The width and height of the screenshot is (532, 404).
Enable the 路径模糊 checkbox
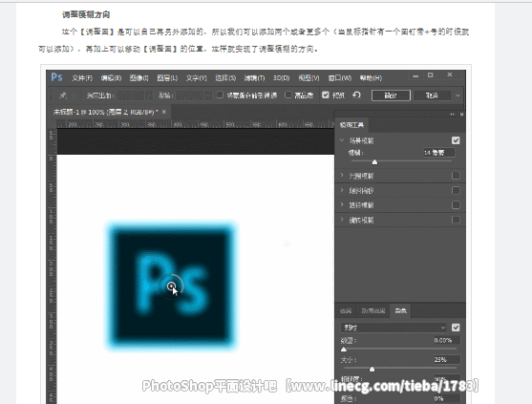coord(456,205)
